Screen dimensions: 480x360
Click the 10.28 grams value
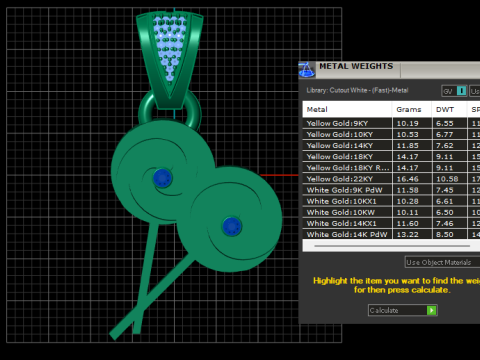pyautogui.click(x=407, y=201)
